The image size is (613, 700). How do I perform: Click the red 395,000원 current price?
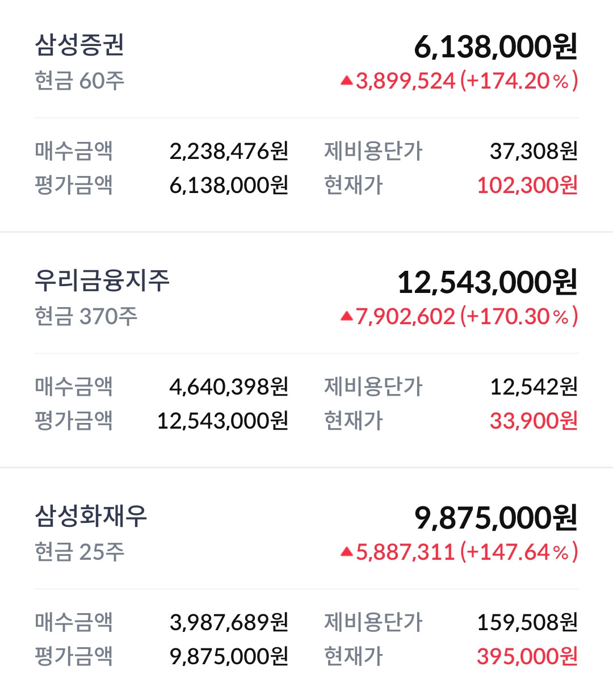(x=527, y=656)
